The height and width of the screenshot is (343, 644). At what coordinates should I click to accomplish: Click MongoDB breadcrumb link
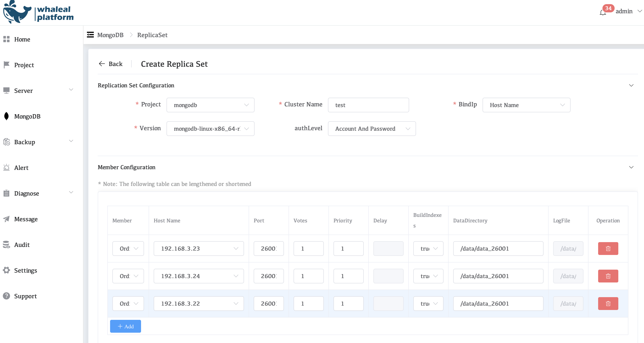[x=110, y=35]
